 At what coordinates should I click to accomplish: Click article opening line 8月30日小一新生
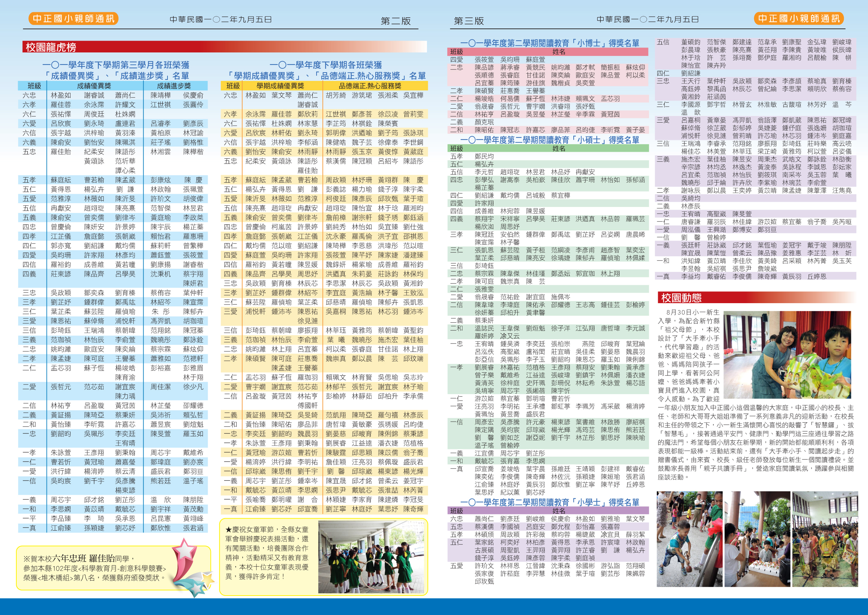(693, 313)
